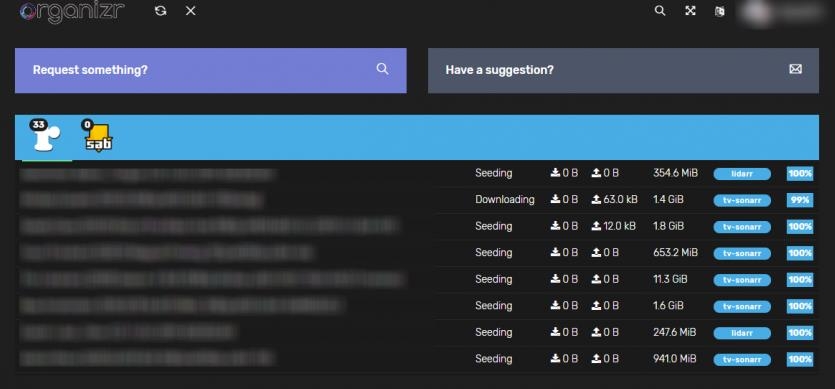
Task: Click Seeding status on the 11.3 GiB row
Action: [494, 279]
